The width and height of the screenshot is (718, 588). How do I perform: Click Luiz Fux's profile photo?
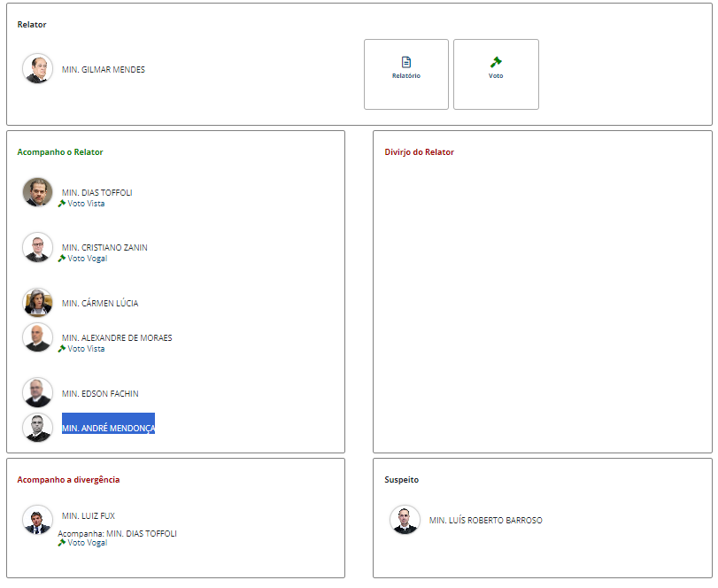[37, 520]
